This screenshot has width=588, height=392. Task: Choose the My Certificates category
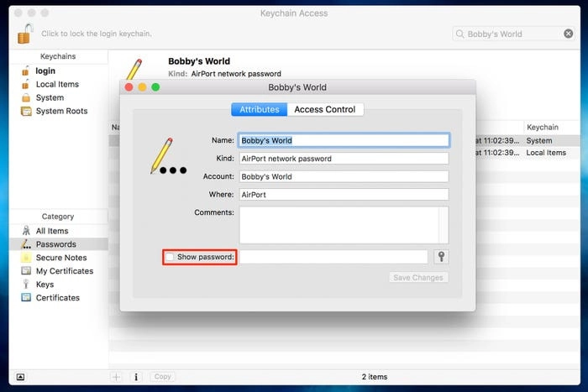[x=64, y=271]
